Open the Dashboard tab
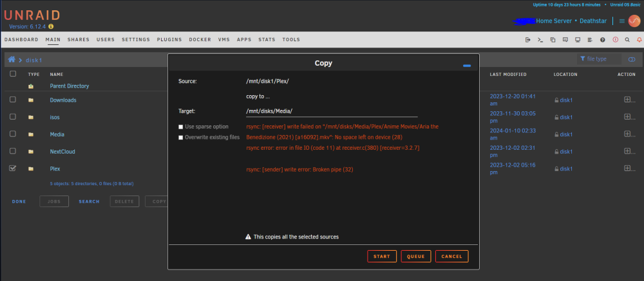Image resolution: width=644 pixels, height=281 pixels. (21, 40)
